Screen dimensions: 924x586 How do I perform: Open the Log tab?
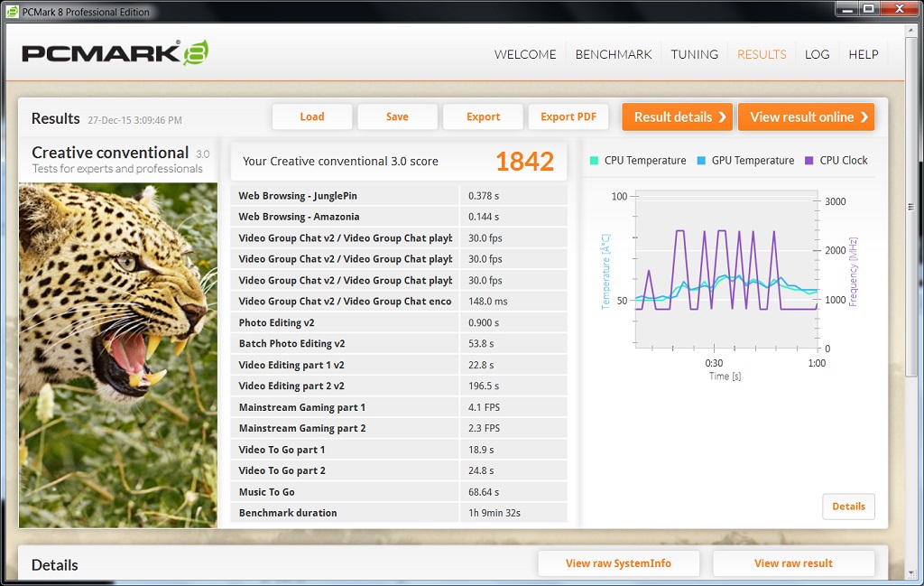(817, 54)
